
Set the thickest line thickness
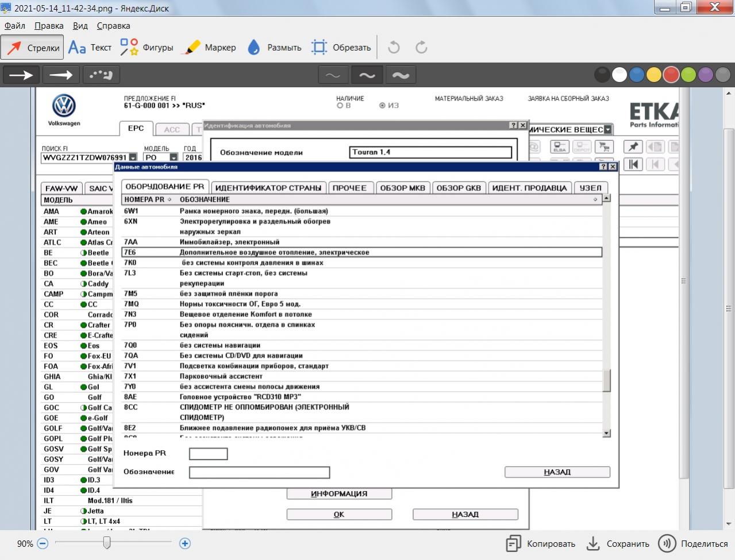click(x=401, y=75)
